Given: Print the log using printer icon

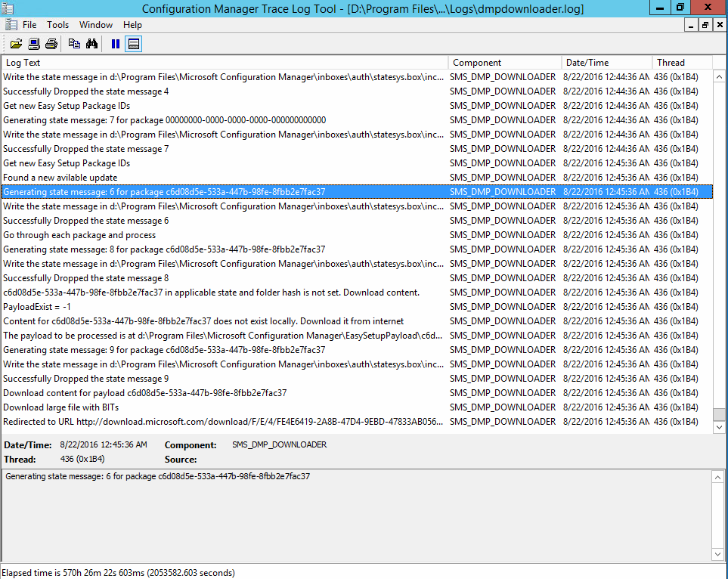Looking at the screenshot, I should coord(51,44).
